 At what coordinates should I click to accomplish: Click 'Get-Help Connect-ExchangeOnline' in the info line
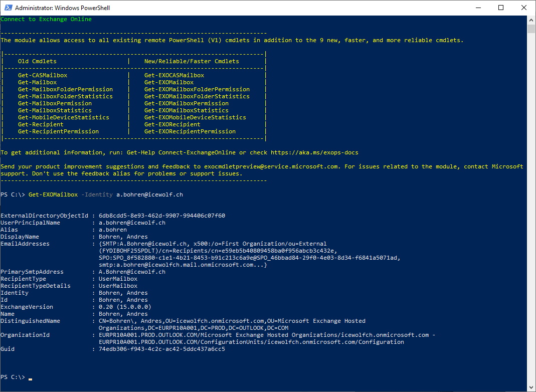tap(181, 152)
